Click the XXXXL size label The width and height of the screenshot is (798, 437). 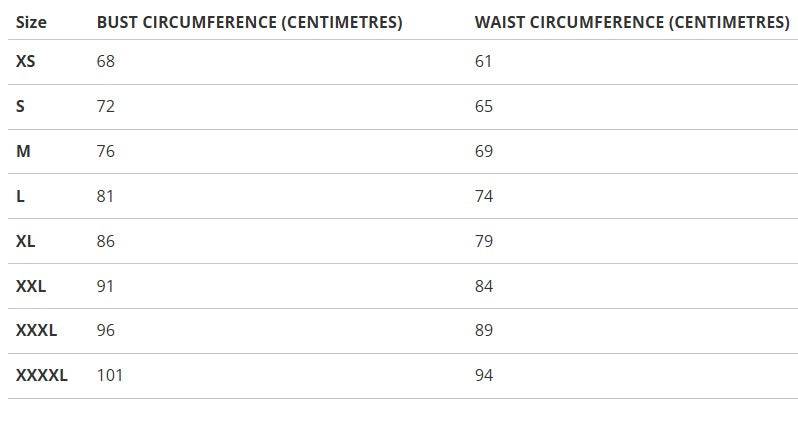tap(42, 376)
